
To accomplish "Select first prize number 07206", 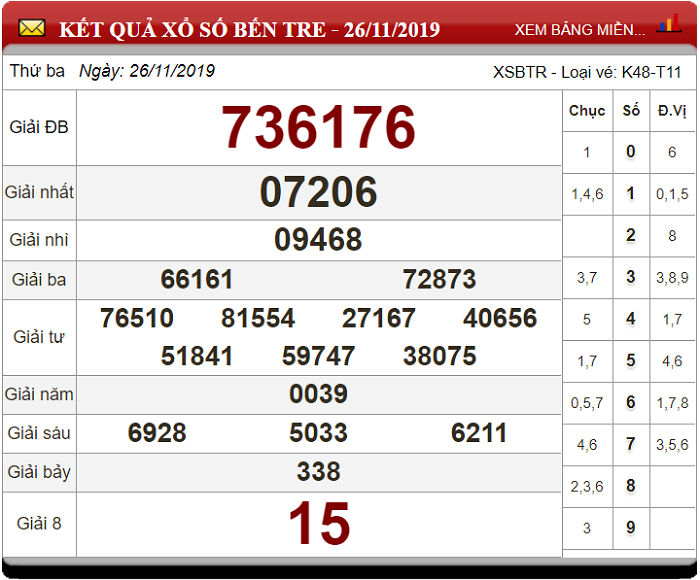I will 319,192.
